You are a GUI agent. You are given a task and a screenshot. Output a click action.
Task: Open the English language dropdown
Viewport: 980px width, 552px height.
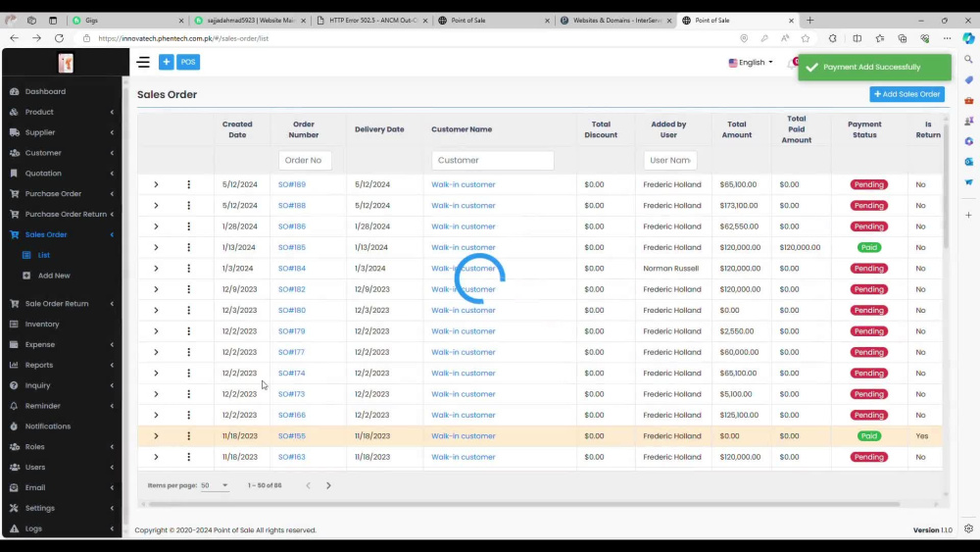coord(751,63)
